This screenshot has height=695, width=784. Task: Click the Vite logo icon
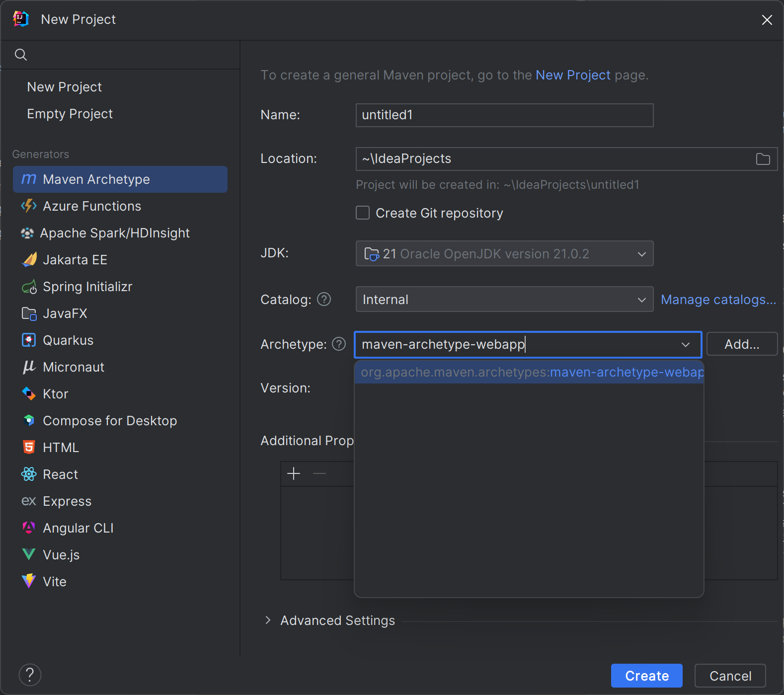click(29, 581)
